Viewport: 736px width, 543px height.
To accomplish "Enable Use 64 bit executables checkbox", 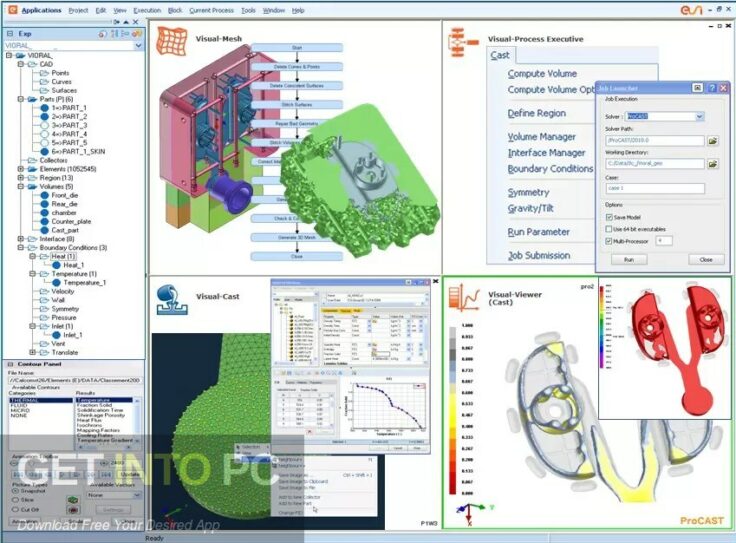I will click(x=609, y=229).
